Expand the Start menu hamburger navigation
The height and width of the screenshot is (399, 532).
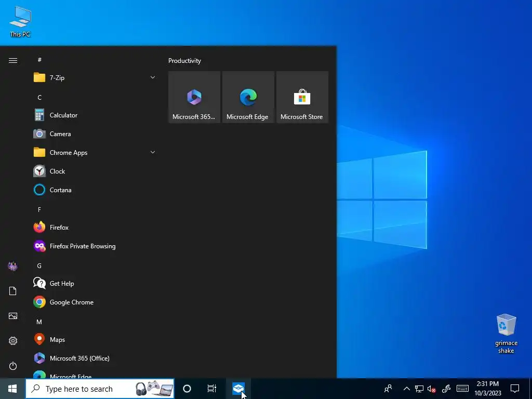click(13, 61)
